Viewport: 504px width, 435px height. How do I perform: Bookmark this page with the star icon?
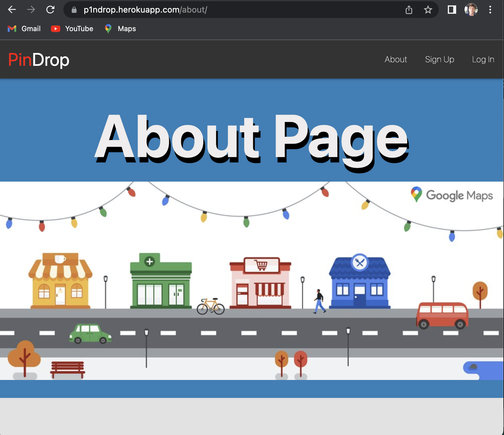coord(428,10)
